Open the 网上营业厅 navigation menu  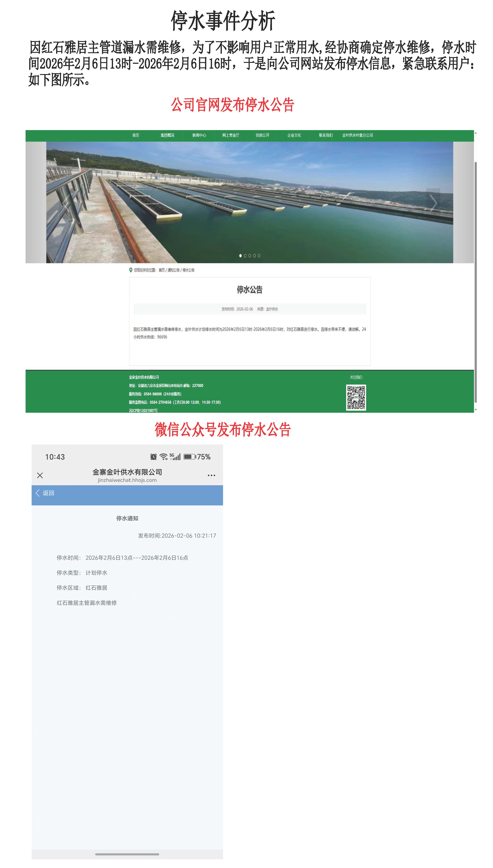(231, 135)
